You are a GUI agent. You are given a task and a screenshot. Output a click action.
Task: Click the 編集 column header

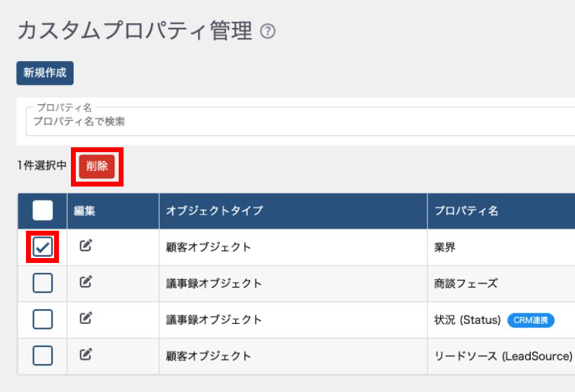(x=84, y=211)
